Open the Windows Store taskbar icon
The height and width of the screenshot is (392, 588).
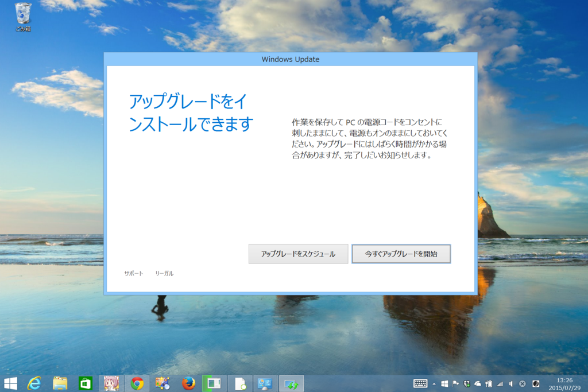86,383
